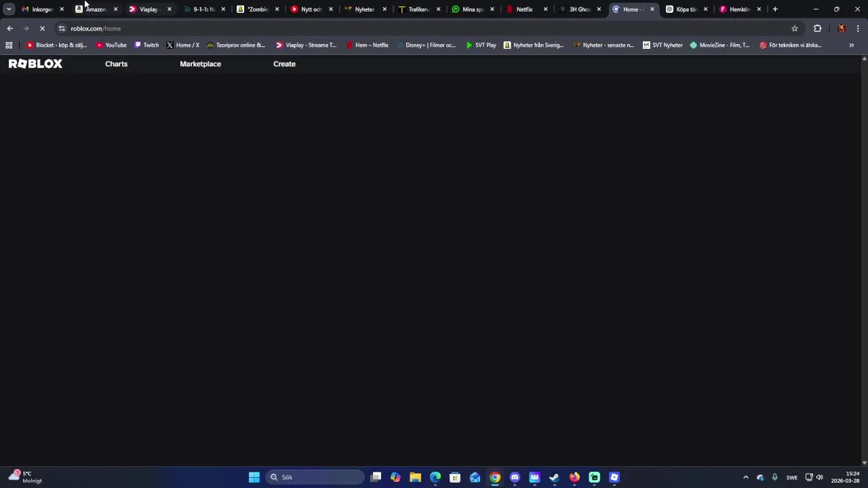
Task: Show hidden system tray icons
Action: (x=746, y=477)
